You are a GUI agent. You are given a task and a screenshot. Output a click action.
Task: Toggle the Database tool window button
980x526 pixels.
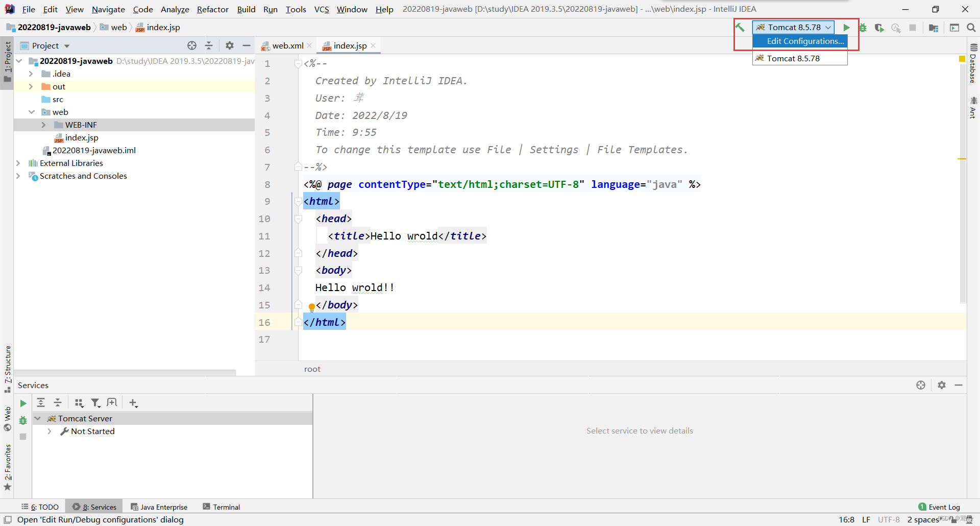click(x=973, y=64)
